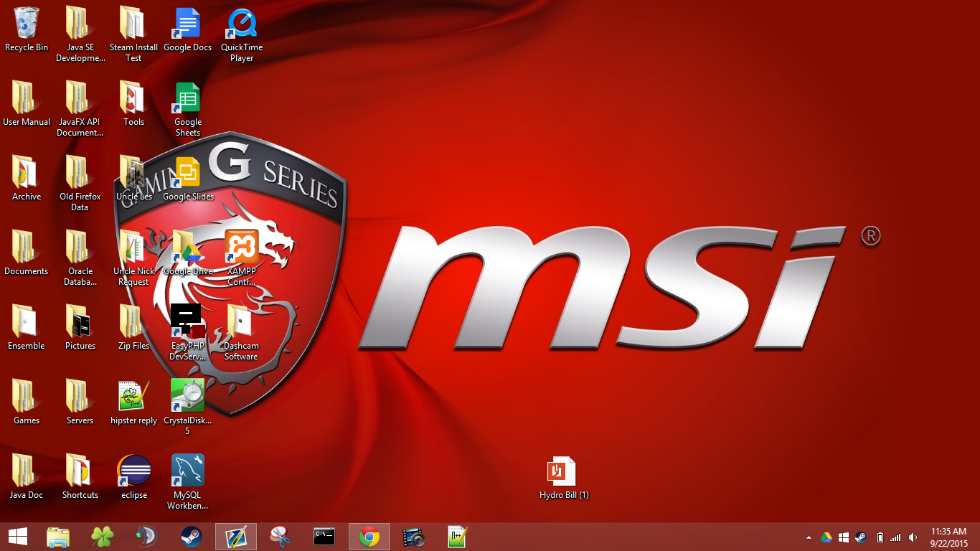Select the Servers folder icon
980x551 pixels.
[80, 403]
